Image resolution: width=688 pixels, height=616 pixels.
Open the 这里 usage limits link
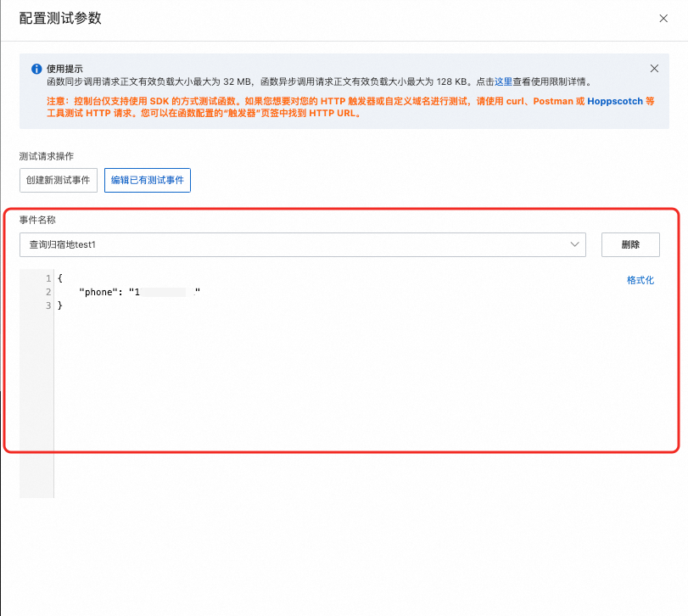(503, 81)
